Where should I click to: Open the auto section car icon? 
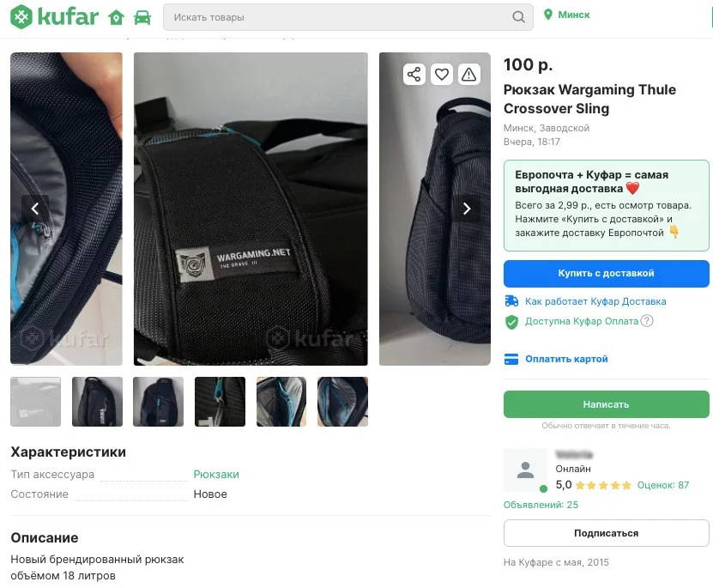click(142, 17)
